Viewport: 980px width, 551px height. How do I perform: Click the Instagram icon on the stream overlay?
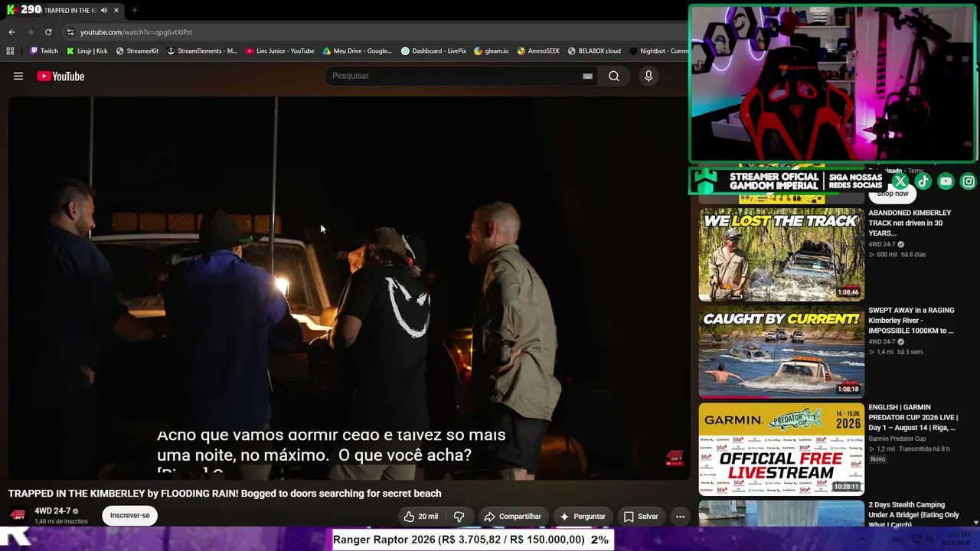coord(969,181)
